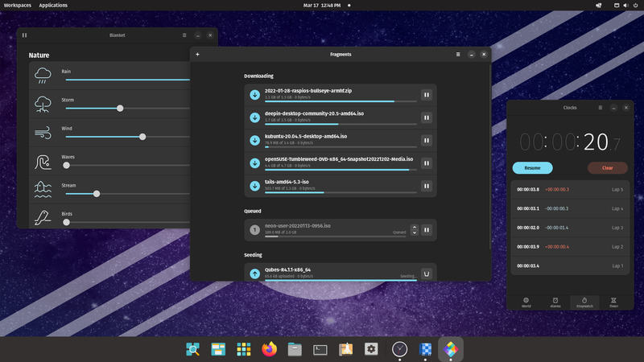Switch to the World tab in Clocks
Viewport: 644px width, 362px height.
click(526, 302)
